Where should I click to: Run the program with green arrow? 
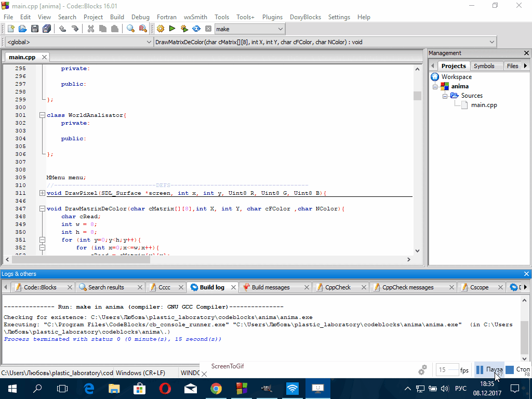[x=172, y=29]
